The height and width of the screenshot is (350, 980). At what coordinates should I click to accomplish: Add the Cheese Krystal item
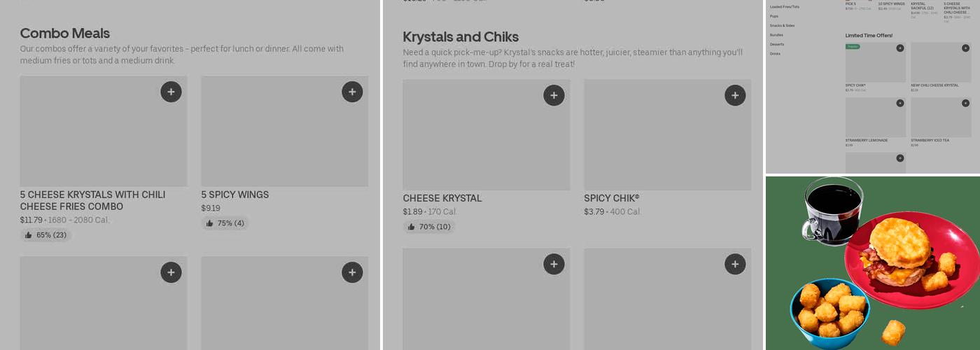point(554,95)
